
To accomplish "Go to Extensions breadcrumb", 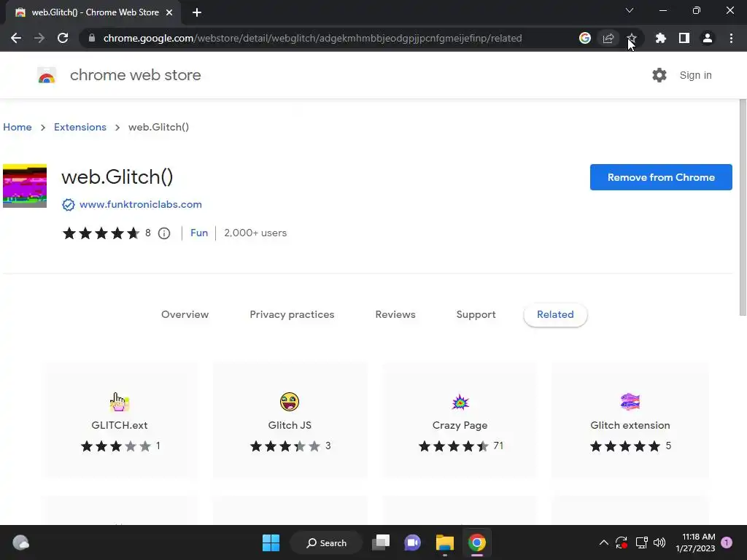I will (x=80, y=127).
